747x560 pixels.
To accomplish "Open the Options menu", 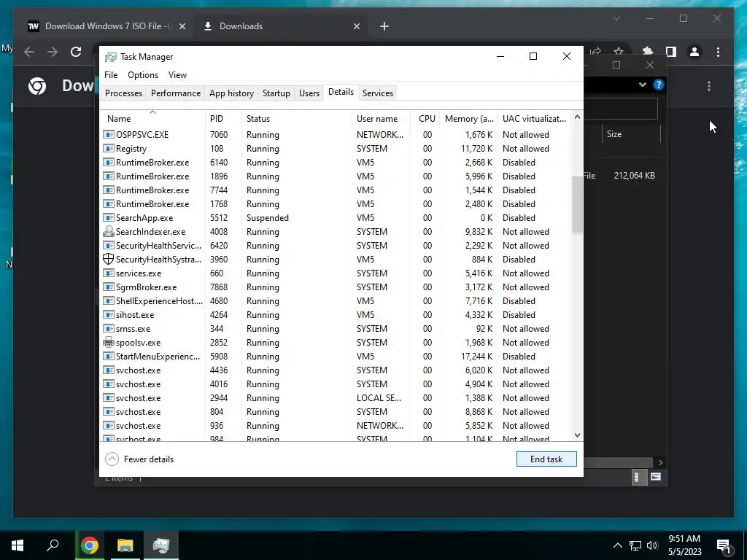I will click(x=143, y=75).
